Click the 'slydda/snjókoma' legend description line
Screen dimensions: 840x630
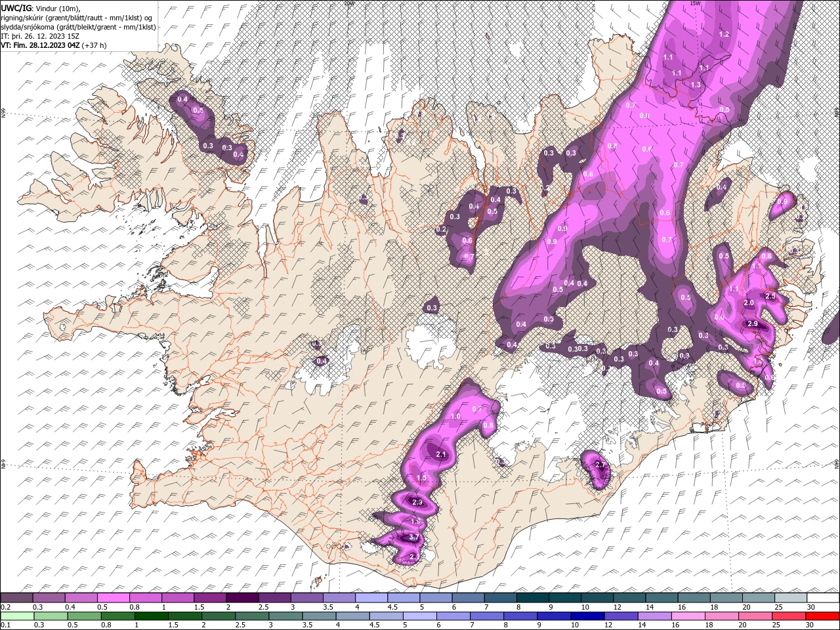[x=78, y=26]
